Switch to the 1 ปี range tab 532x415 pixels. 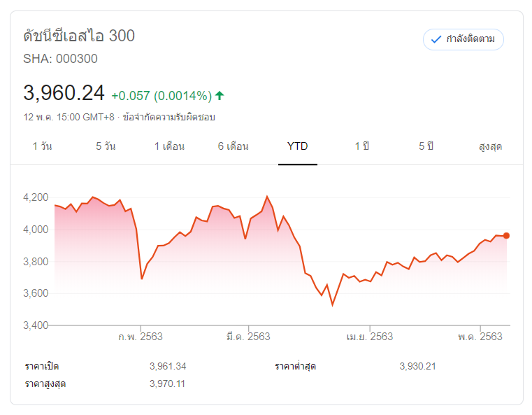(361, 146)
